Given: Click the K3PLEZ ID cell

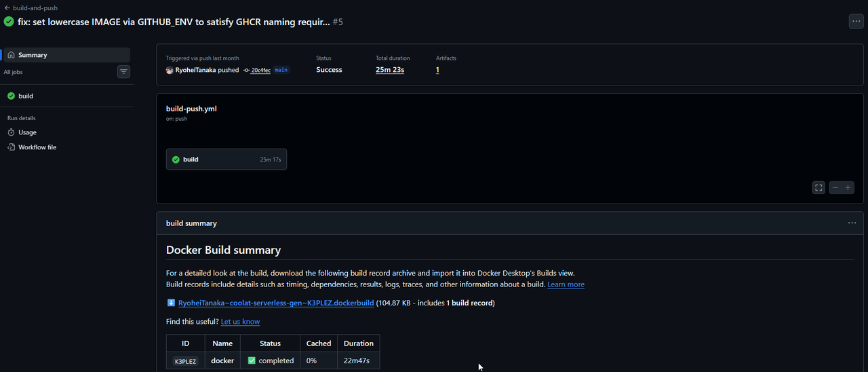Looking at the screenshot, I should pos(185,361).
